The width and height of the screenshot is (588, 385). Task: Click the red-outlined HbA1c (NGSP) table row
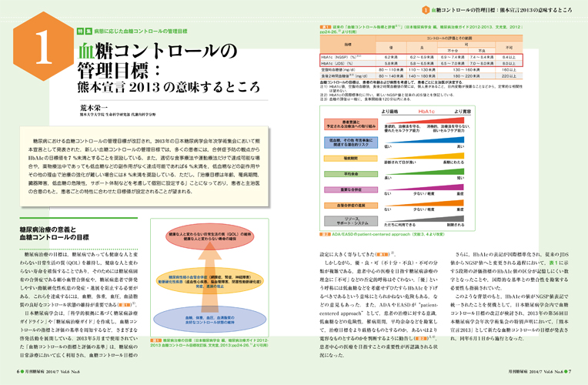coord(421,57)
